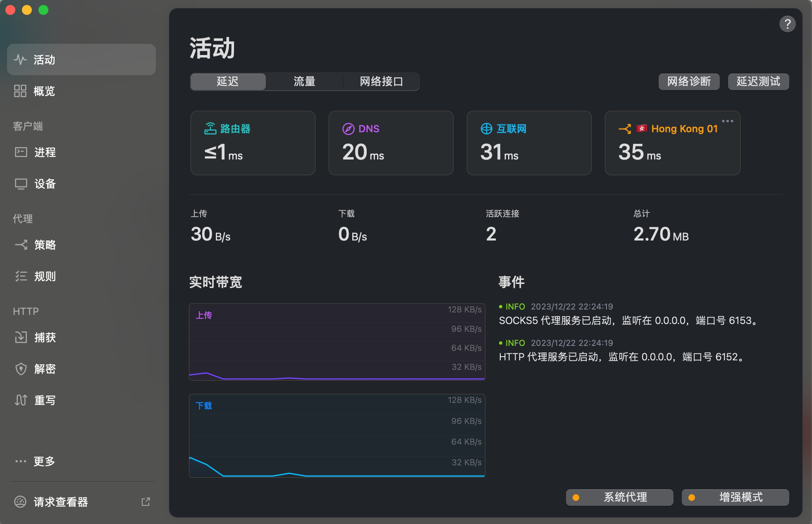Viewport: 812px width, 524px height.
Task: Switch to the 网络接口 tab
Action: pos(381,81)
